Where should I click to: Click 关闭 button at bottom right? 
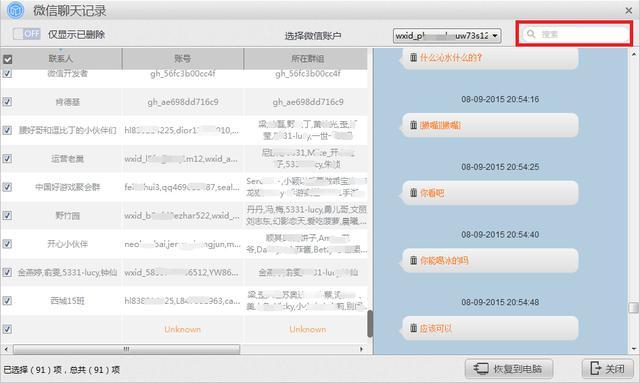tap(608, 369)
